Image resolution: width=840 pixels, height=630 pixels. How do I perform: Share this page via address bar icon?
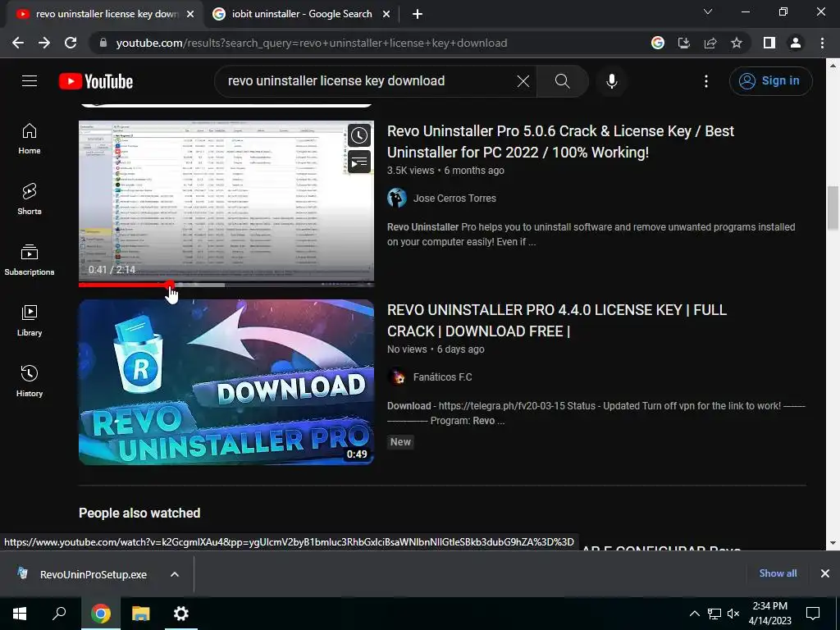click(x=710, y=43)
